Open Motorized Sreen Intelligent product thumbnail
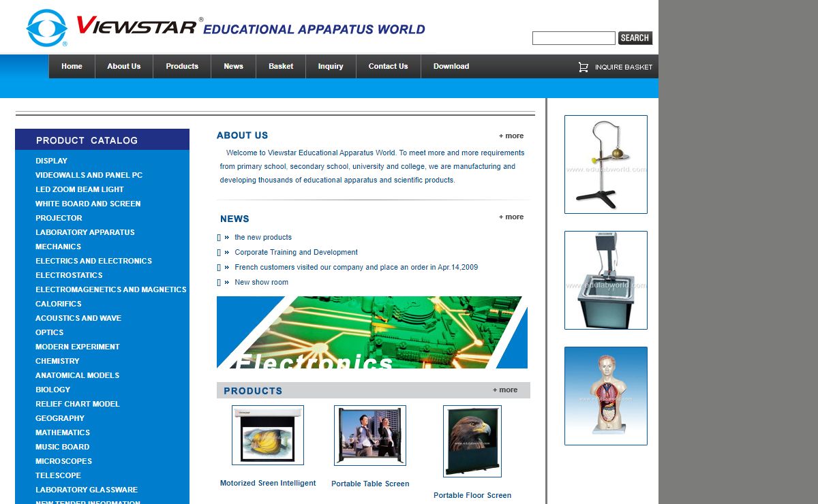Image resolution: width=818 pixels, height=504 pixels. click(x=268, y=435)
